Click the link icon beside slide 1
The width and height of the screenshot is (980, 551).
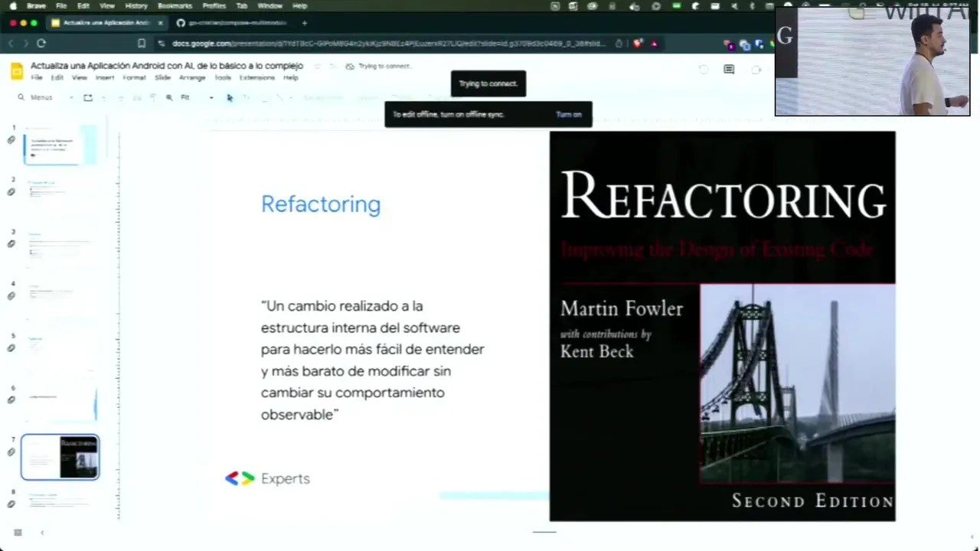[11, 140]
